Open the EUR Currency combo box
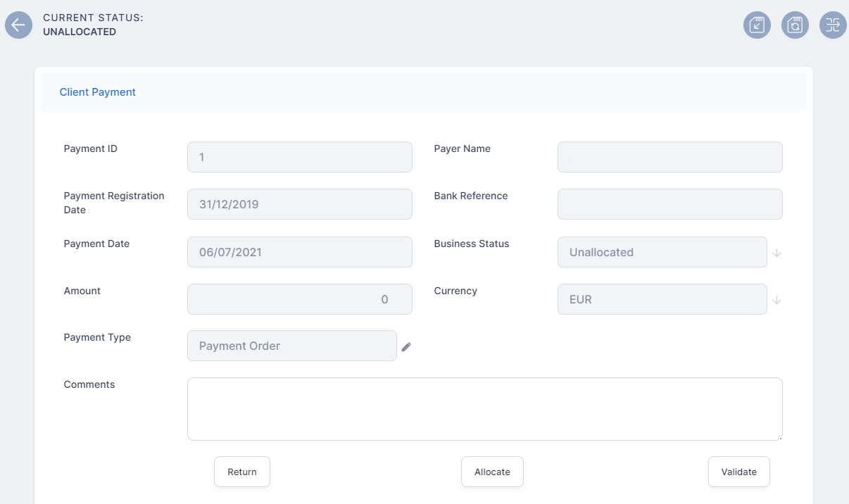This screenshot has width=849, height=504. click(x=661, y=299)
